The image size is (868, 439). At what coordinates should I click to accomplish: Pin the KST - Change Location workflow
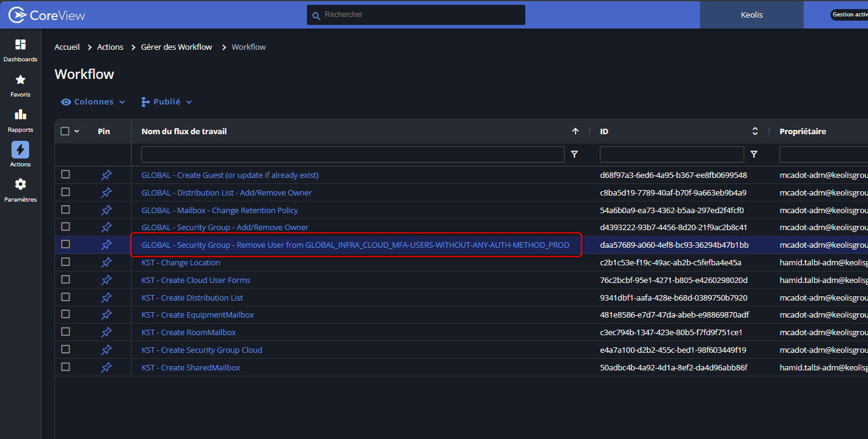pos(106,262)
